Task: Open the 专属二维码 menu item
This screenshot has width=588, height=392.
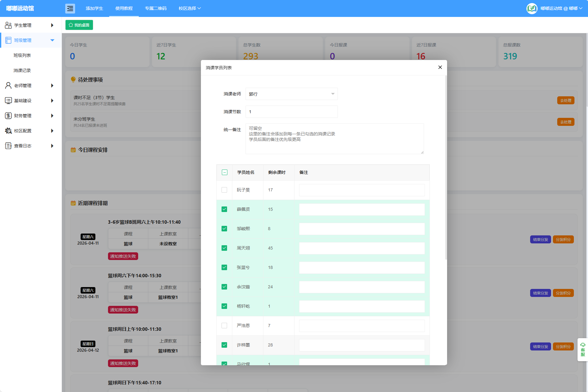Action: (x=156, y=8)
